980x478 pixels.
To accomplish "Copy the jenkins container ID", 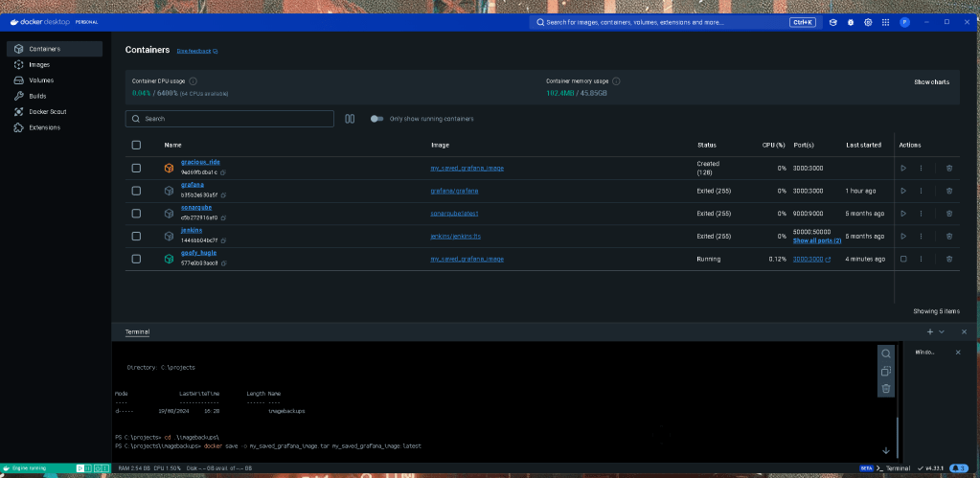I will [223, 240].
